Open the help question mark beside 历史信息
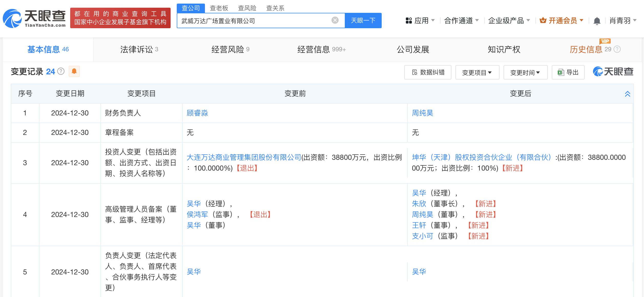Viewport: 644px width, 297px height. [x=617, y=49]
